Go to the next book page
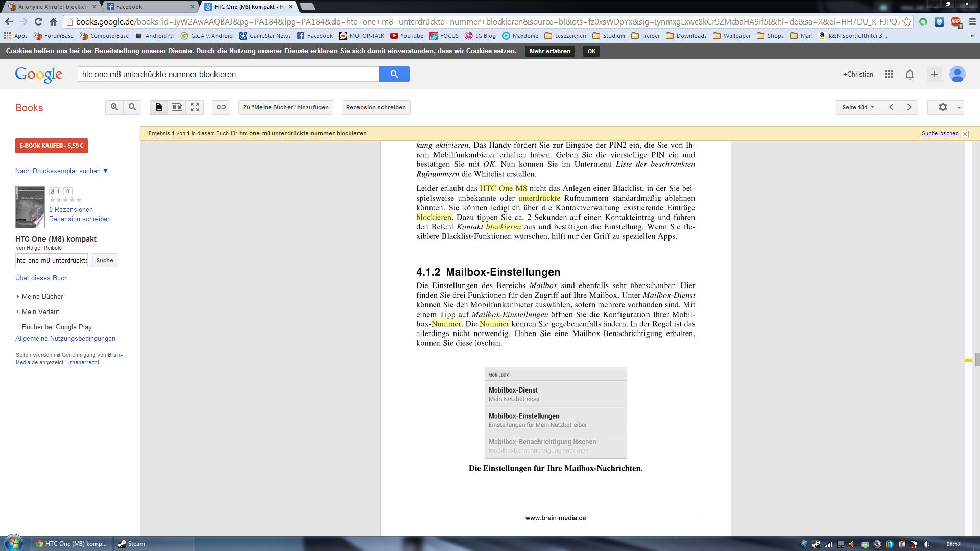The width and height of the screenshot is (980, 551). tap(909, 107)
